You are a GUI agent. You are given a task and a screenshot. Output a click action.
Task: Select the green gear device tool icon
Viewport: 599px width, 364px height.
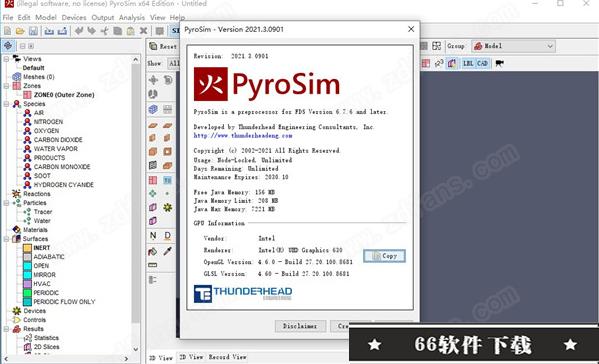[x=167, y=207]
